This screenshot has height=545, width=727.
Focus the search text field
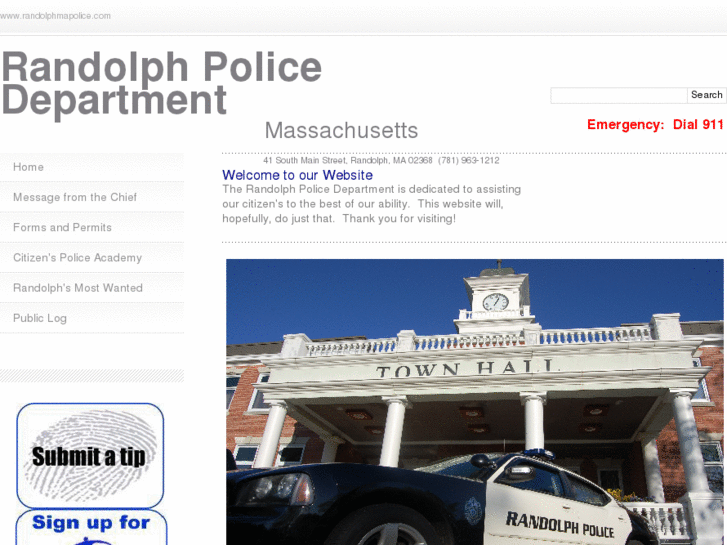tap(619, 95)
